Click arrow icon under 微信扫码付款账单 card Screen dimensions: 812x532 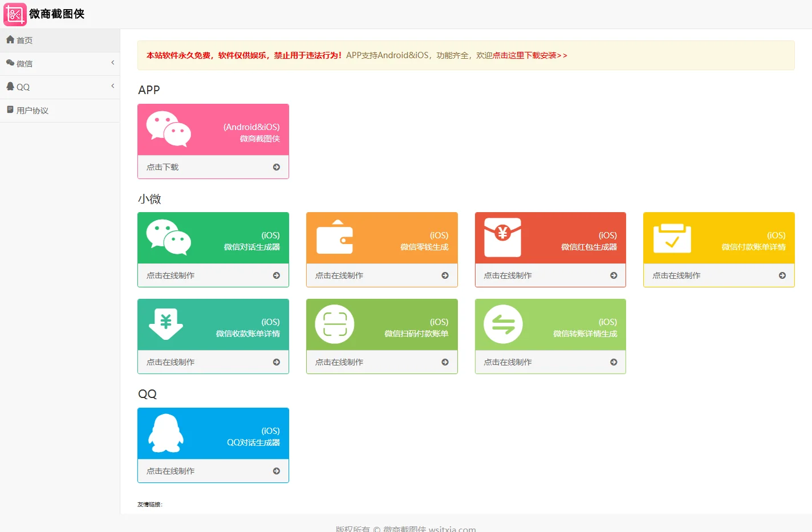tap(445, 362)
